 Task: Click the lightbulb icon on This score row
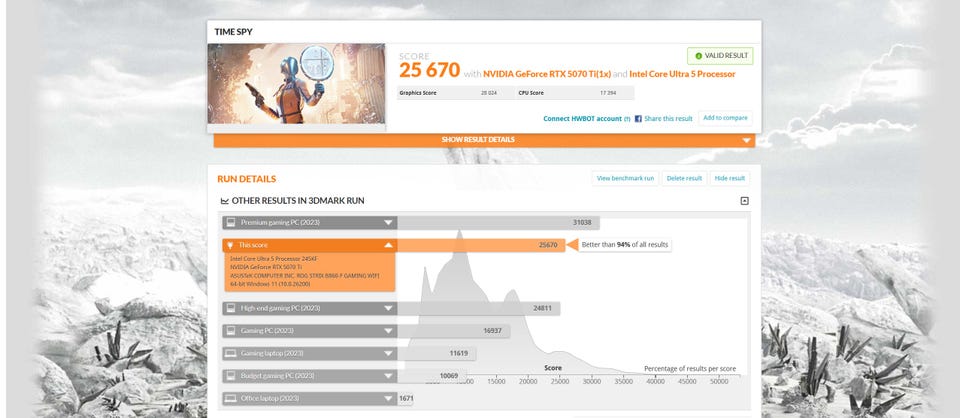(x=231, y=245)
